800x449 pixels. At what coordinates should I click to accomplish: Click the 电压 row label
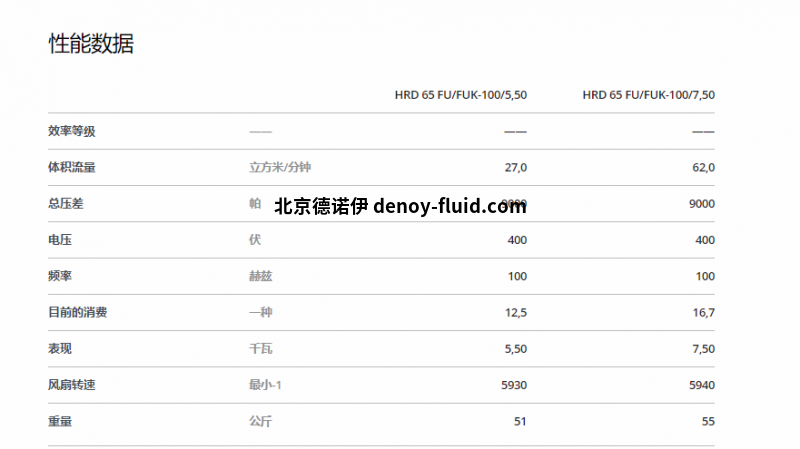[60, 240]
